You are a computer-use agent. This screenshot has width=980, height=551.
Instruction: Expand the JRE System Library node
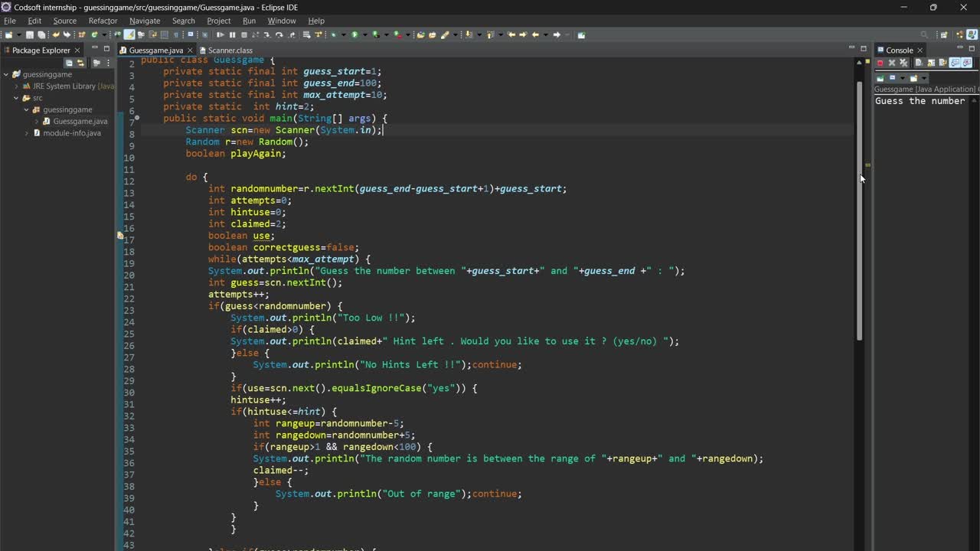(x=16, y=86)
